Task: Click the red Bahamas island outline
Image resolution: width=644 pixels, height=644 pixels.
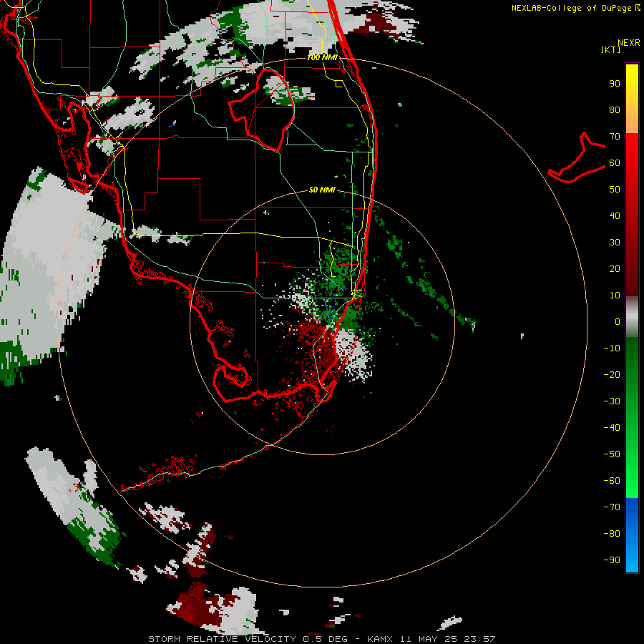Action: [577, 157]
